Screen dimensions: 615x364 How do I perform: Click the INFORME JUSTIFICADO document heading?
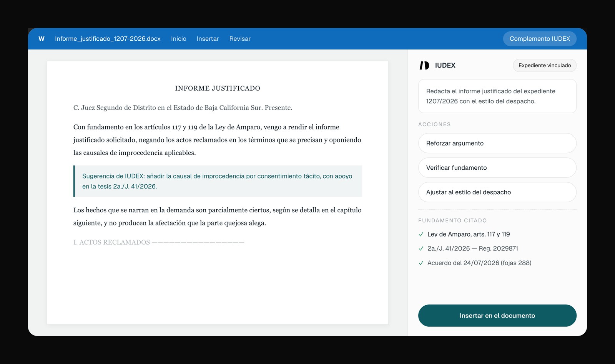(x=218, y=88)
